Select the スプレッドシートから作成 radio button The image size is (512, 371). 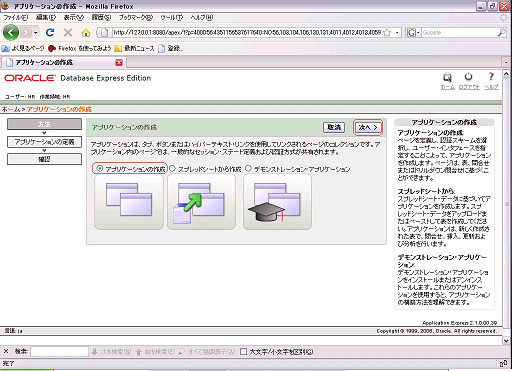(172, 169)
